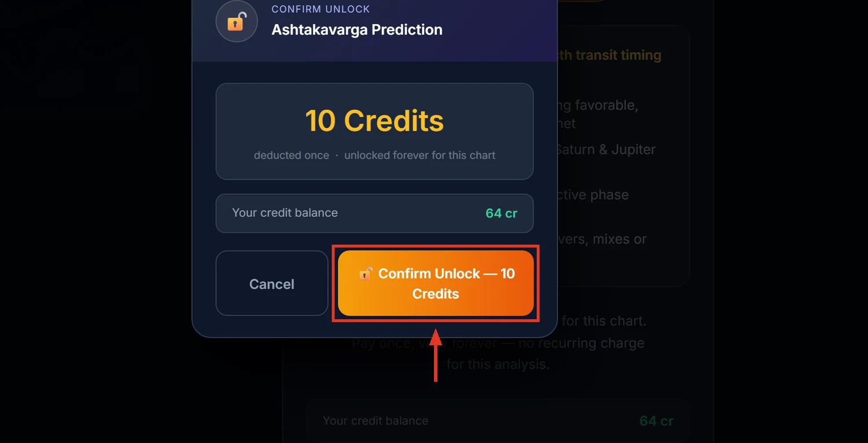Select the yellow 10 Credits price heading

(x=374, y=121)
